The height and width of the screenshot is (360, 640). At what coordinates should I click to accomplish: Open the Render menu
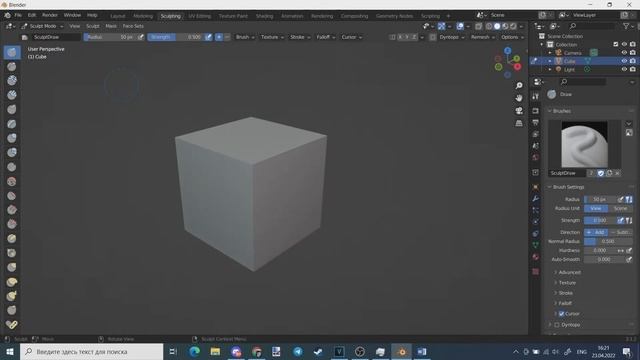(x=50, y=15)
